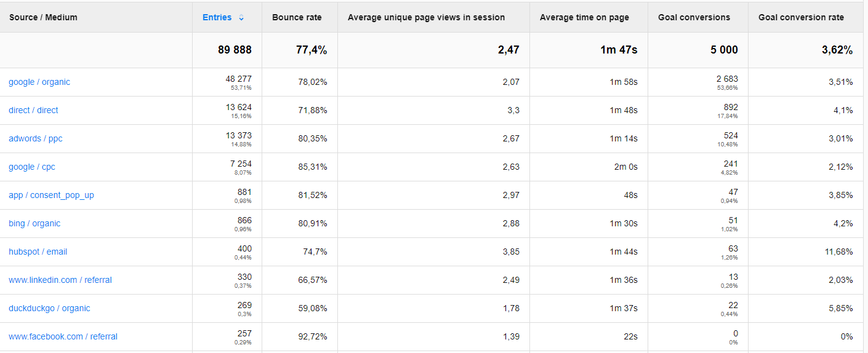868x353 pixels.
Task: Open the direct / direct row link
Action: click(x=33, y=110)
